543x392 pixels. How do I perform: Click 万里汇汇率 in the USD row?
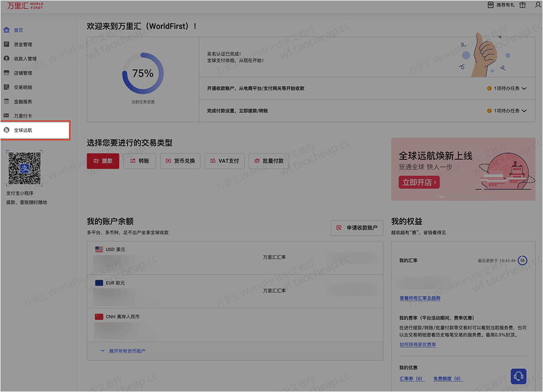(275, 257)
